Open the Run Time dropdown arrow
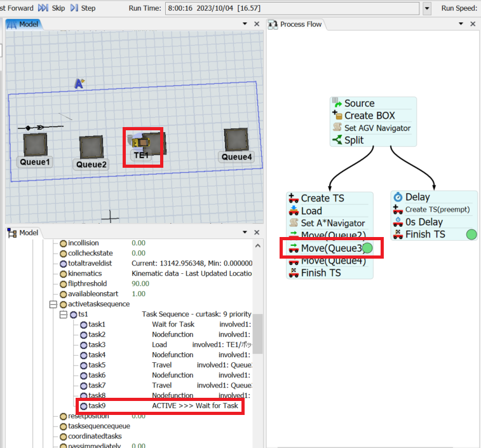481x448 pixels. coord(427,9)
